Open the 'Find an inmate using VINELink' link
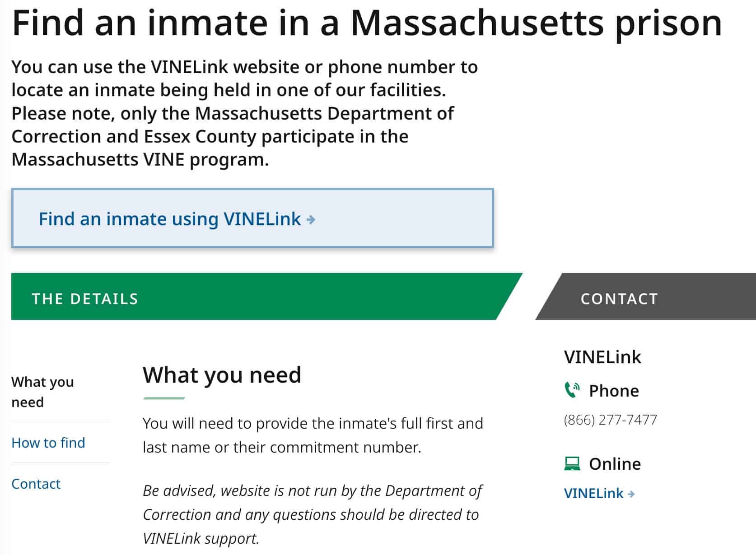756x555 pixels. 170,219
